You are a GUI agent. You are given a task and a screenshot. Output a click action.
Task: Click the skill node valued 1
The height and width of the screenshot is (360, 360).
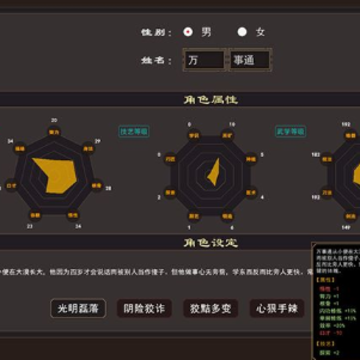click(x=194, y=216)
